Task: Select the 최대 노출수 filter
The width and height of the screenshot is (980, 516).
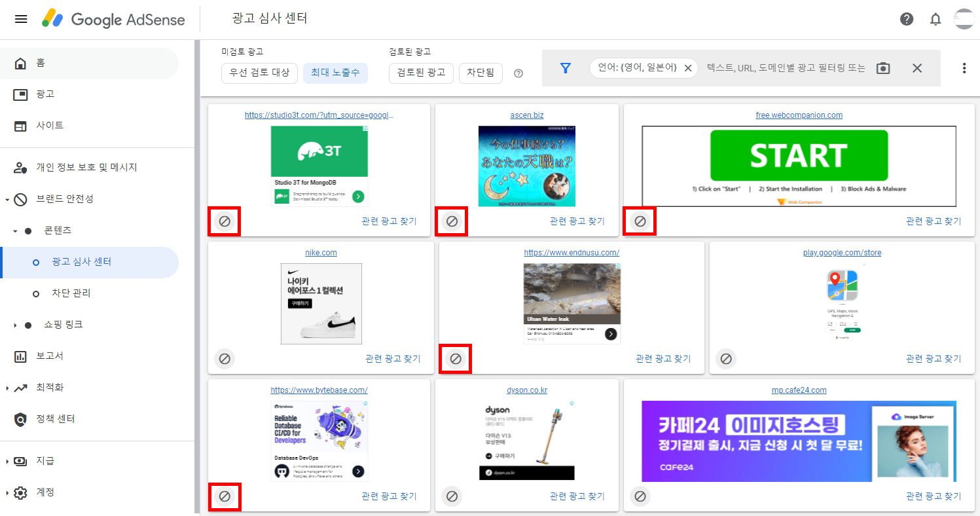Action: coord(335,73)
